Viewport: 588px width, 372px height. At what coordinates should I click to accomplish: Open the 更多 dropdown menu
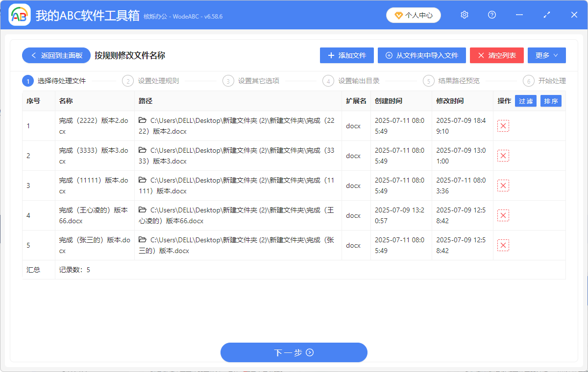click(546, 55)
